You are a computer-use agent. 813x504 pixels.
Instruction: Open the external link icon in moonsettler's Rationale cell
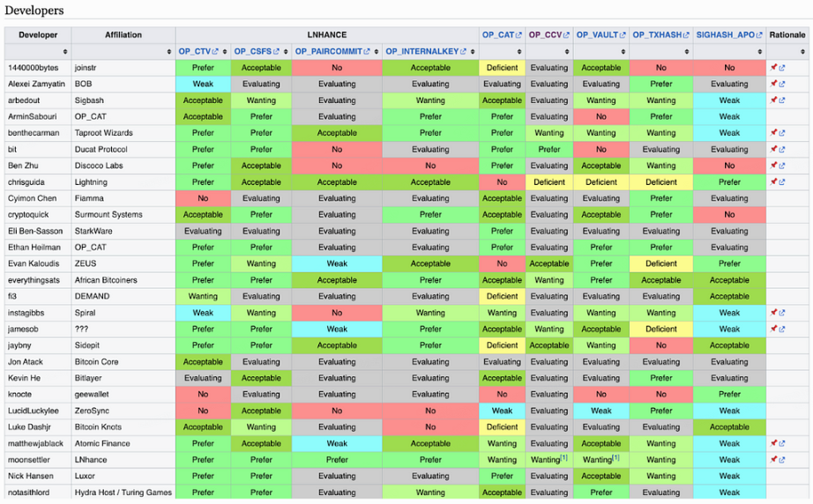click(782, 460)
